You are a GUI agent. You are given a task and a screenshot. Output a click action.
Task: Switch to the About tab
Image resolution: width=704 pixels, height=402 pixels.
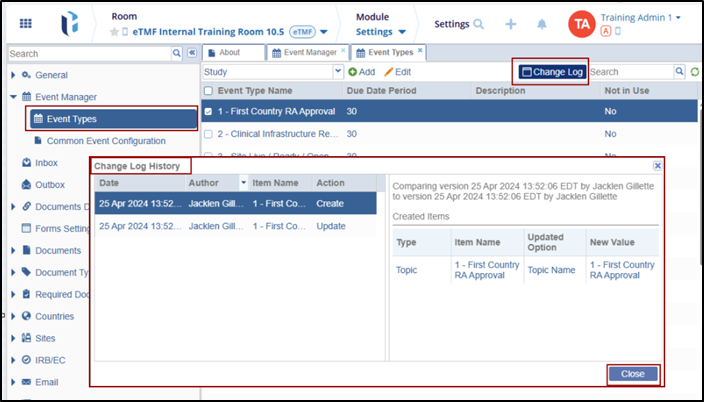tap(230, 52)
